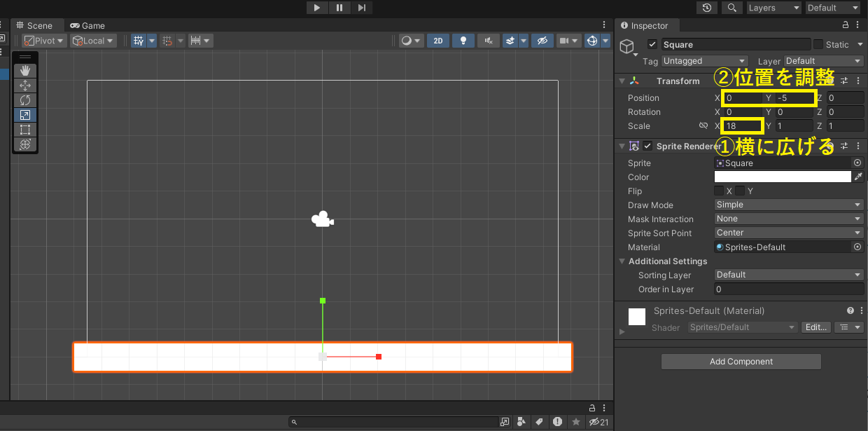
Task: Toggle the 2D view mode
Action: [x=437, y=40]
